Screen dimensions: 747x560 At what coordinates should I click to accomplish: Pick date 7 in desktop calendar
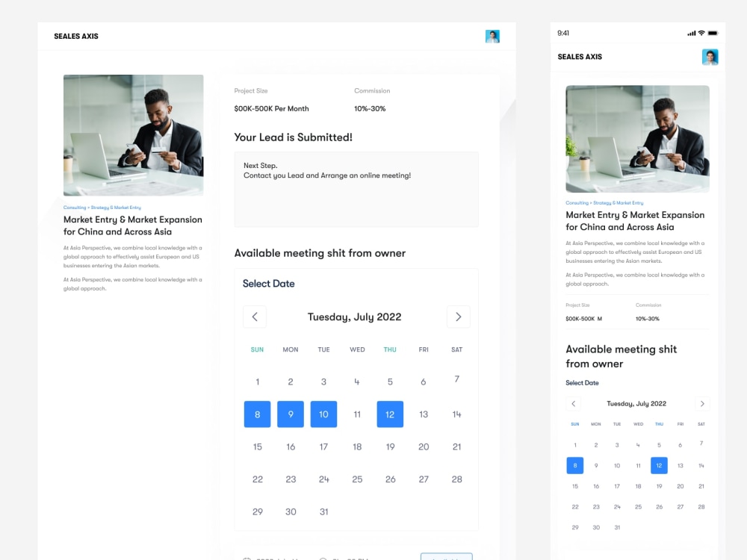[457, 379]
